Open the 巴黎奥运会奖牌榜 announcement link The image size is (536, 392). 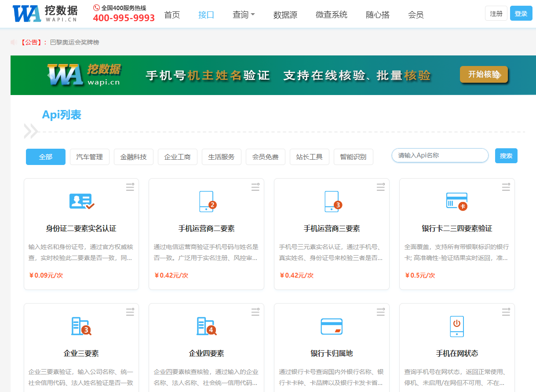click(x=75, y=42)
